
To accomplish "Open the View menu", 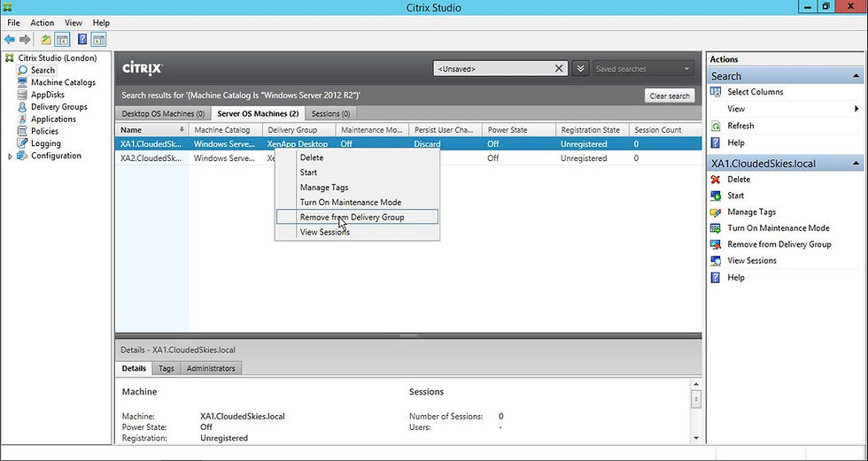I will [x=73, y=23].
